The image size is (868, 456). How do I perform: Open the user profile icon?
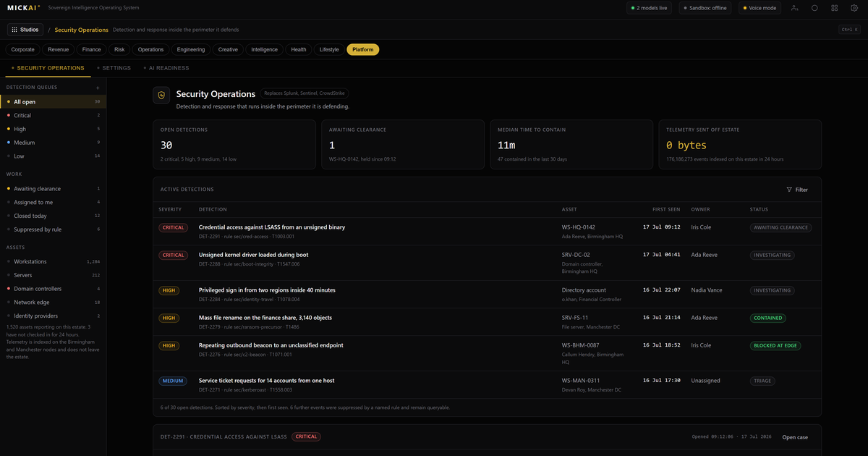[x=795, y=8]
